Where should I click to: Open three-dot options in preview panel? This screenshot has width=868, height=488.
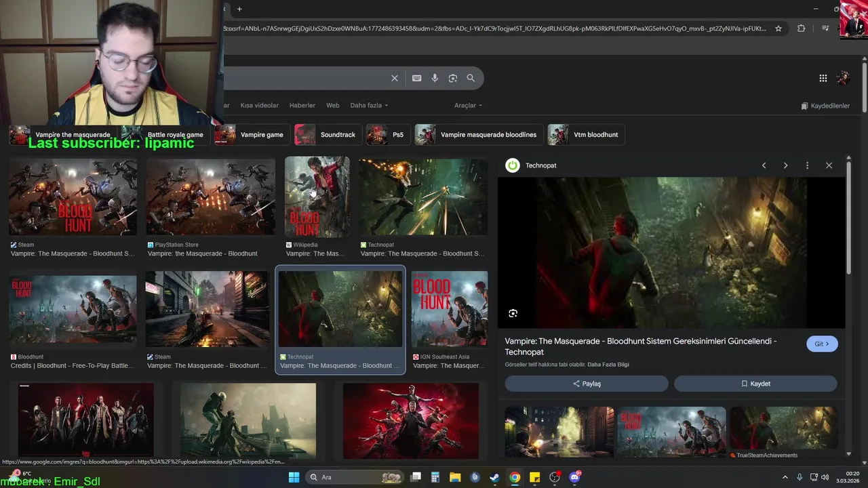(x=807, y=165)
